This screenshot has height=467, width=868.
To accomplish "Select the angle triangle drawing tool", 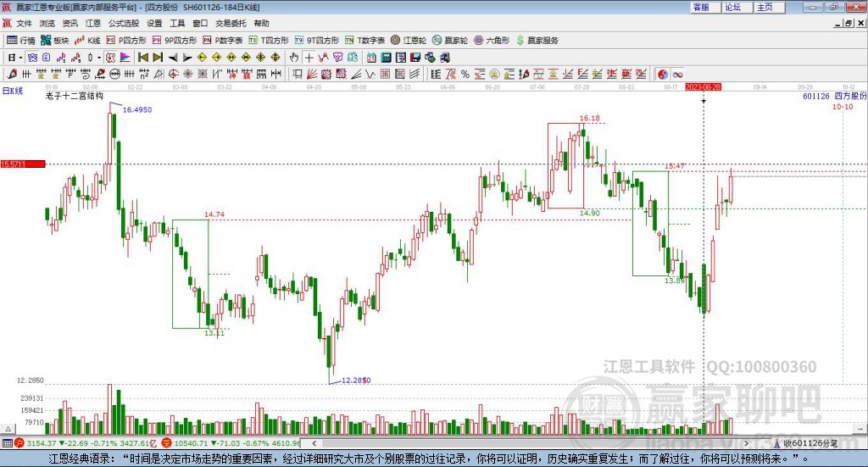I will pyautogui.click(x=159, y=74).
